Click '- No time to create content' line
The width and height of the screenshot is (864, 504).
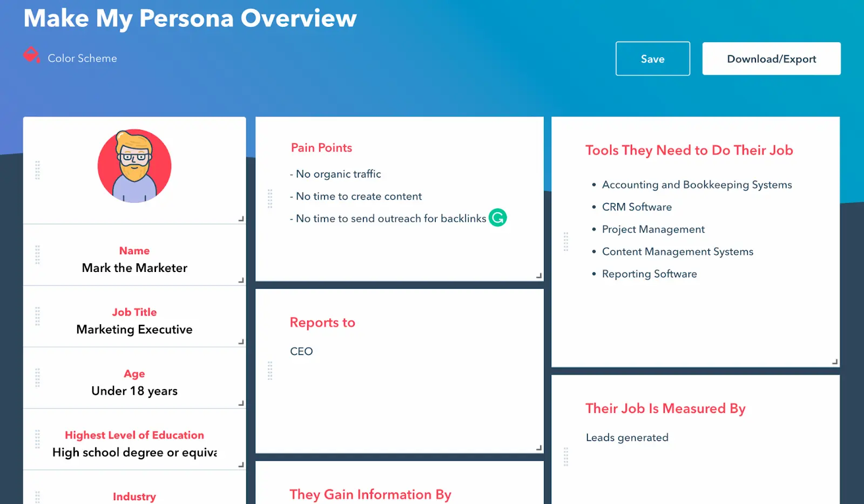point(356,196)
